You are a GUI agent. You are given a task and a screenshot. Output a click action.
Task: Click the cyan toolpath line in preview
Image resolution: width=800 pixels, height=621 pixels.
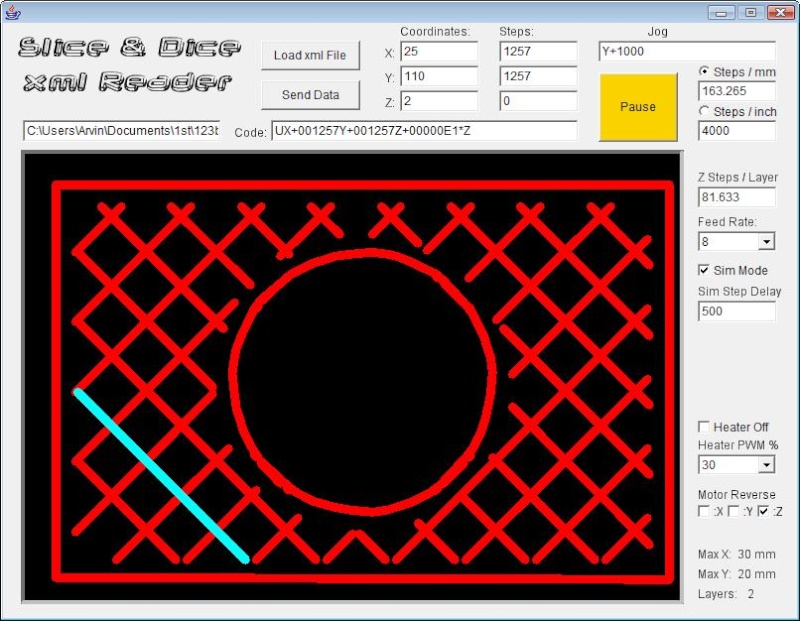pyautogui.click(x=161, y=475)
